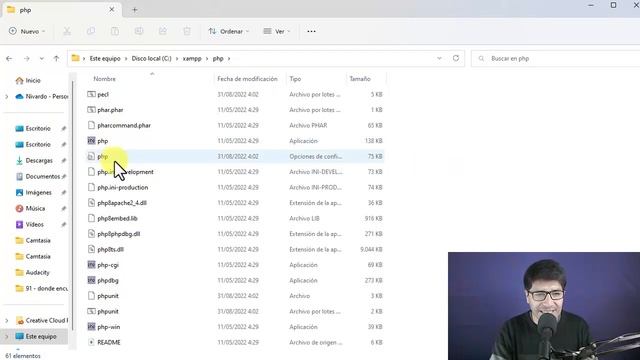Viewport: 640px width, 360px height.
Task: Open Vídeos in sidebar
Action: [x=29, y=224]
